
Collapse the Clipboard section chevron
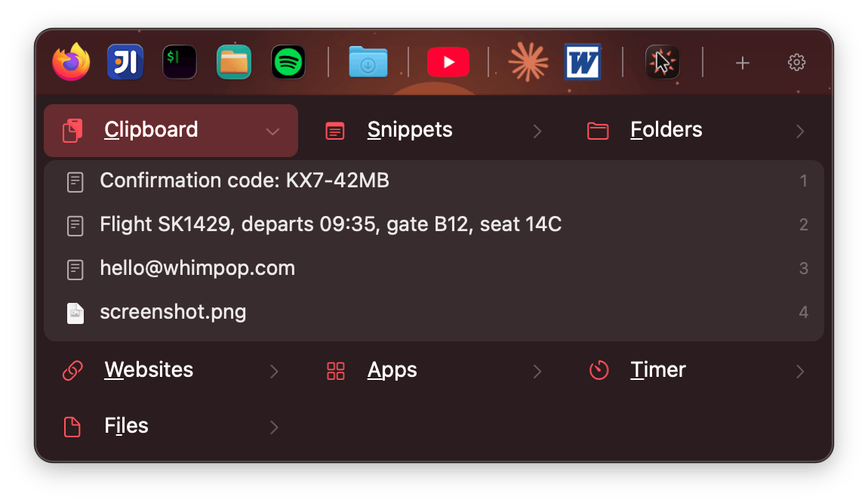(272, 131)
